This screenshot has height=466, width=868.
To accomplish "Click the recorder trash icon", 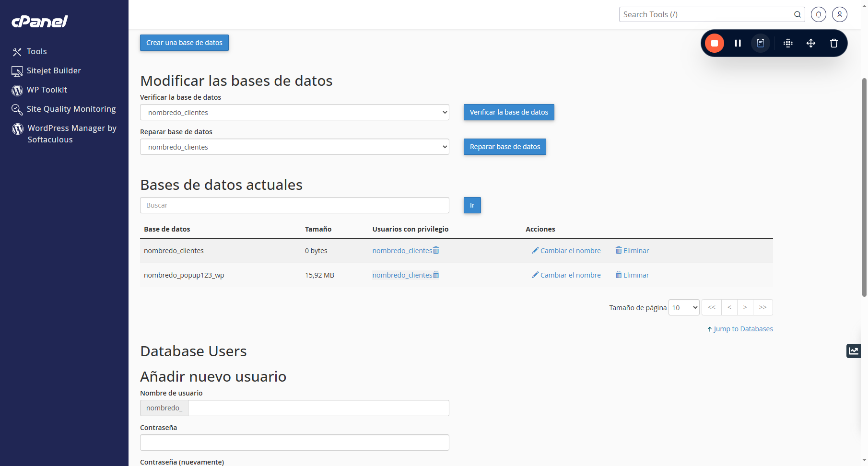I will coord(834,43).
